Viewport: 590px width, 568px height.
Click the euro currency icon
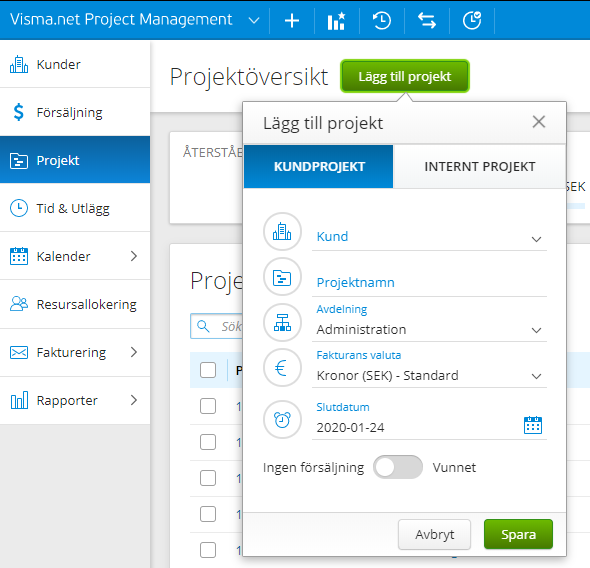coord(282,368)
